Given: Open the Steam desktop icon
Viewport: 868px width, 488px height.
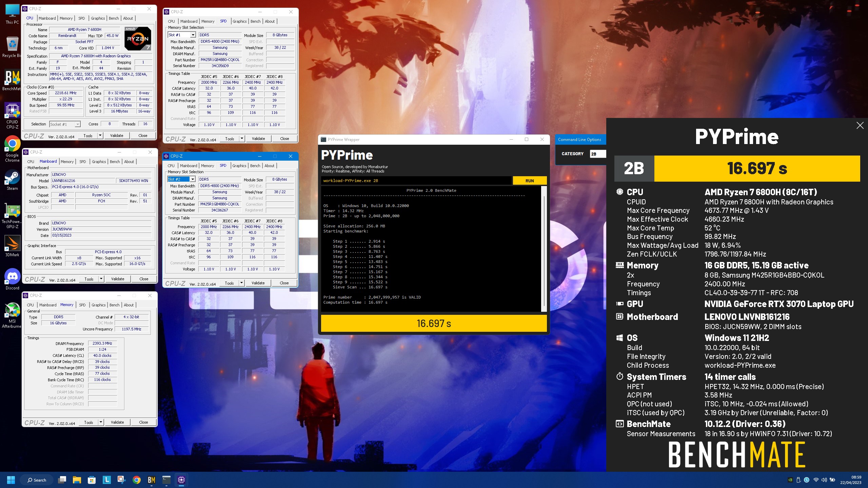Looking at the screenshot, I should 12,180.
